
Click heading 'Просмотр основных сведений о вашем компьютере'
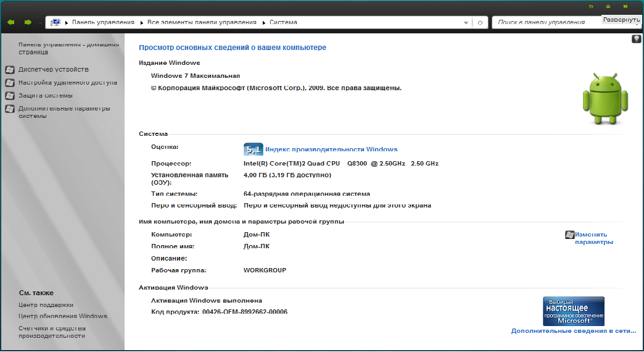click(233, 48)
